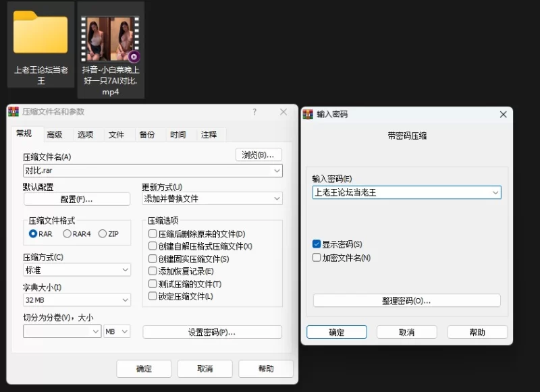540x392 pixels.
Task: Click the question mark help icon in title bar
Action: (x=254, y=112)
